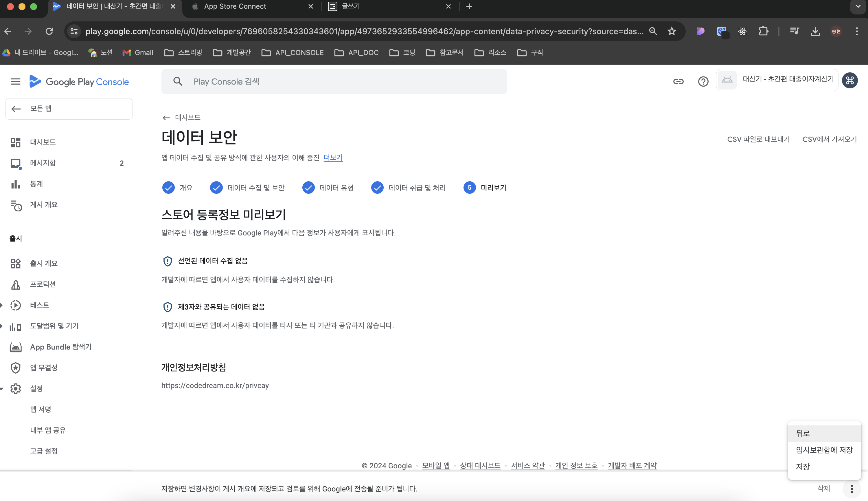Image resolution: width=868 pixels, height=501 pixels.
Task: Click the 더보기 link
Action: (x=333, y=158)
